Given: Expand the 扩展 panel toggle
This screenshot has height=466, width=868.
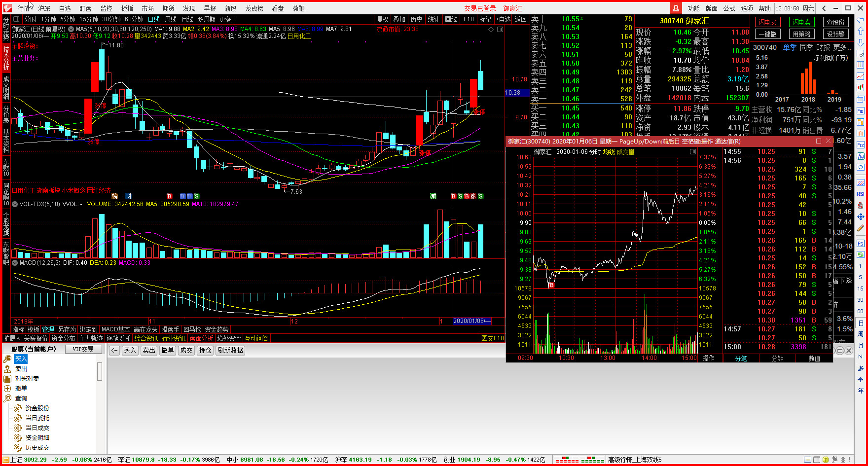Looking at the screenshot, I should click(12, 338).
